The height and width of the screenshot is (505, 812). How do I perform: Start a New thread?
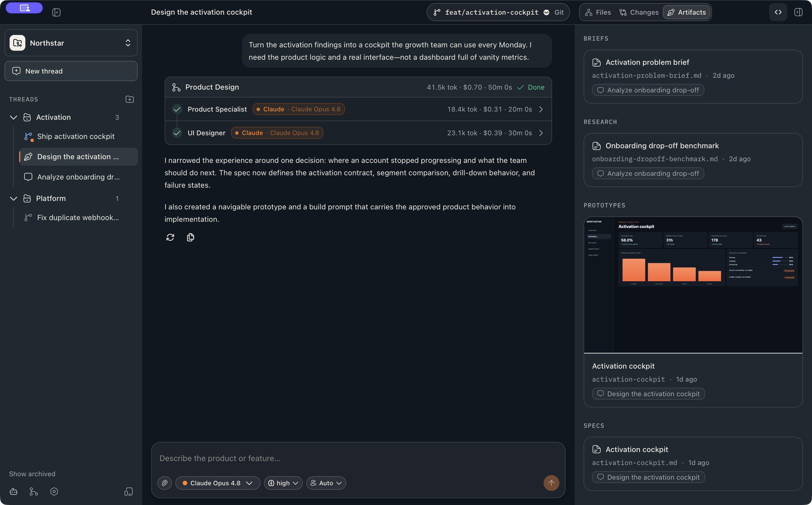(71, 71)
